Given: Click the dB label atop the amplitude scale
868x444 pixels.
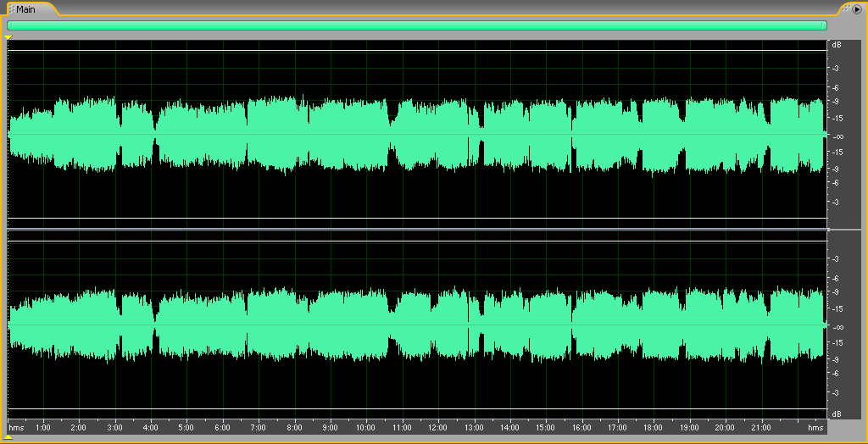Looking at the screenshot, I should [x=837, y=44].
